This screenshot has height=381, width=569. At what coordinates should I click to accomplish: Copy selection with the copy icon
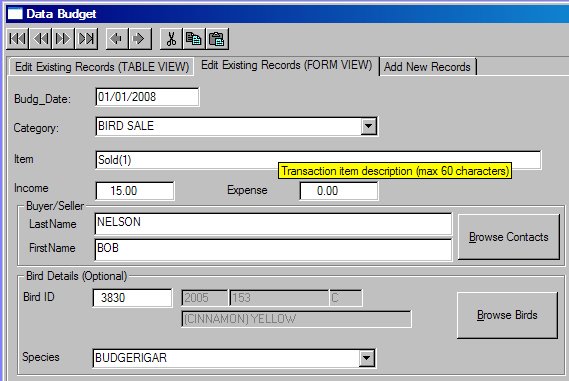click(x=194, y=38)
